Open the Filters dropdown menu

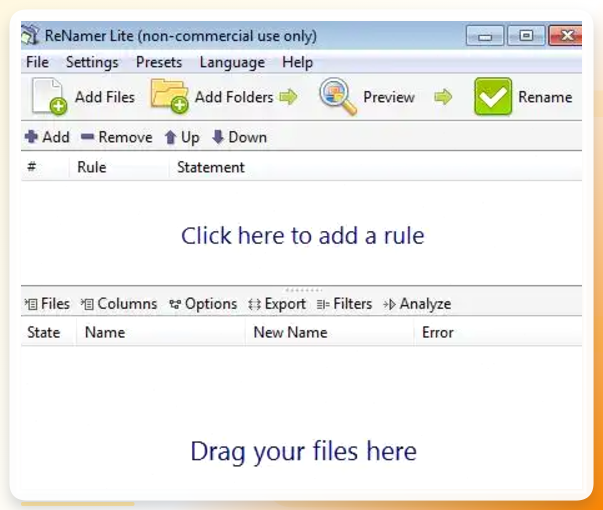click(x=344, y=304)
